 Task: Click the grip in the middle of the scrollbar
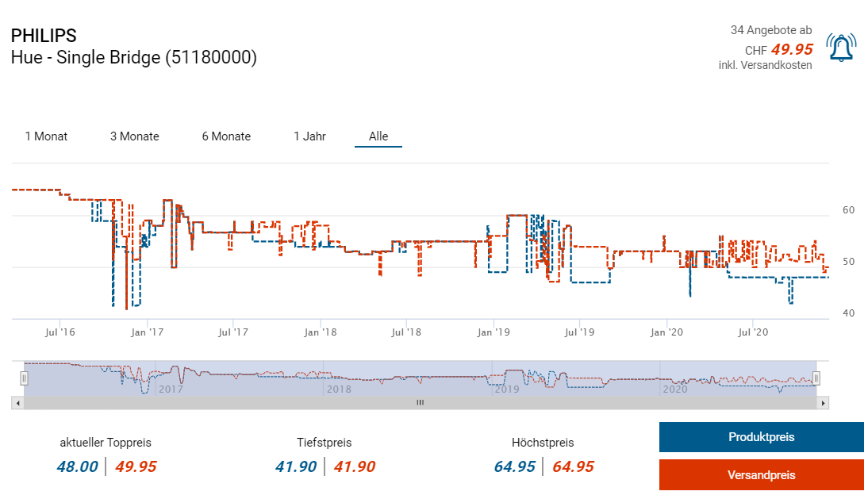[421, 403]
